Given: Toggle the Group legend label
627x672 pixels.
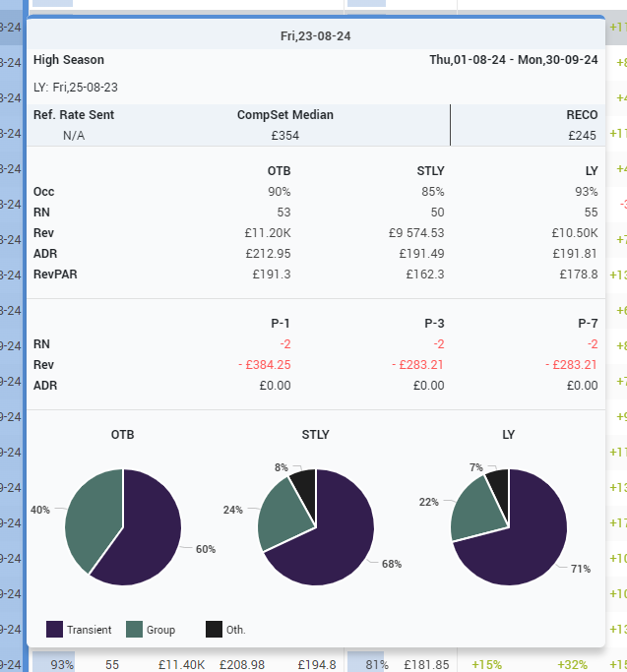Looking at the screenshot, I should (x=160, y=630).
